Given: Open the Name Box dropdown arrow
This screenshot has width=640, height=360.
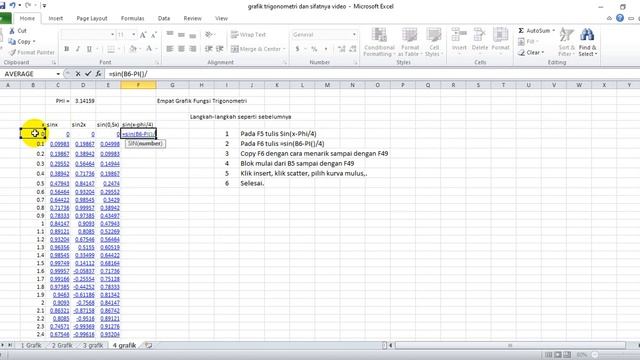Looking at the screenshot, I should pyautogui.click(x=58, y=74).
